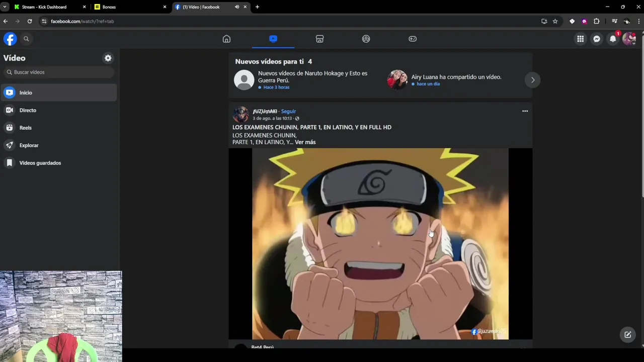Open the account profile avatar menu
Viewport: 644px width, 362px height.
[629, 39]
